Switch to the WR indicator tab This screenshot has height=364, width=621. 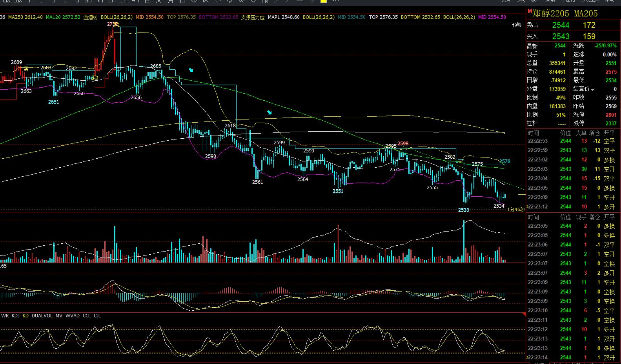click(x=5, y=316)
